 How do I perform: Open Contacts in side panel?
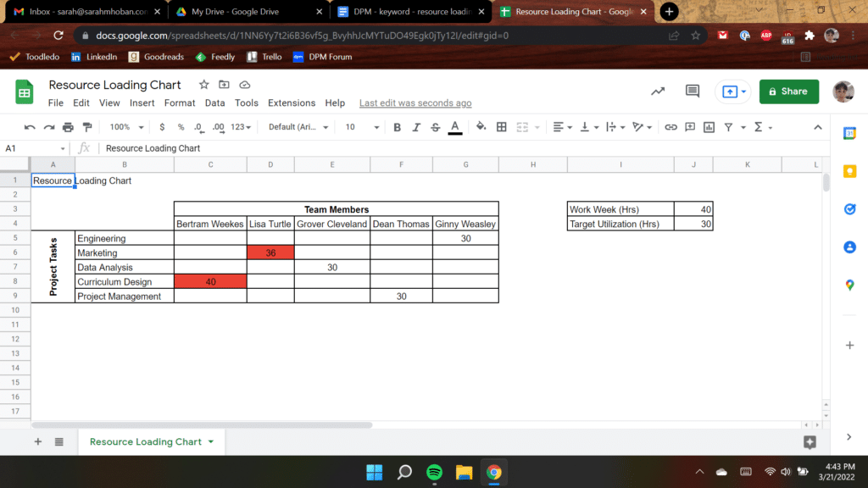(849, 247)
